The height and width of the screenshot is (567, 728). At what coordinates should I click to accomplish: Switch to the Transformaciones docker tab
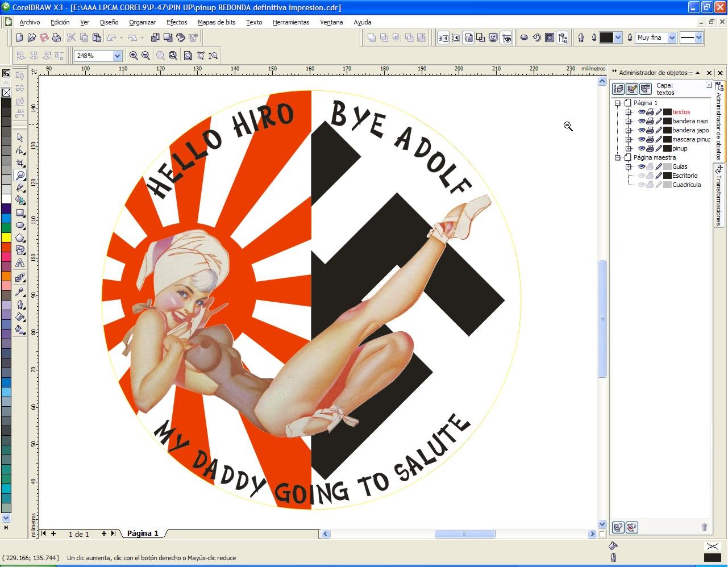tap(719, 195)
